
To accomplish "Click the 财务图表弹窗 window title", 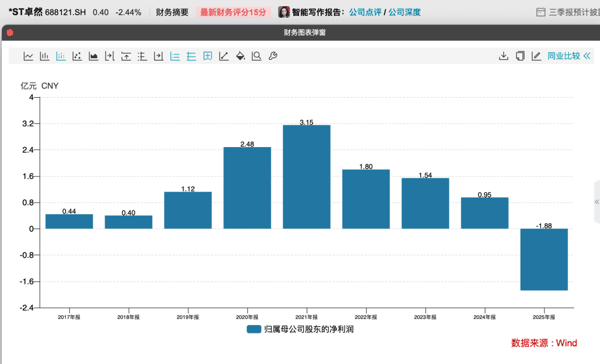I will coord(305,33).
